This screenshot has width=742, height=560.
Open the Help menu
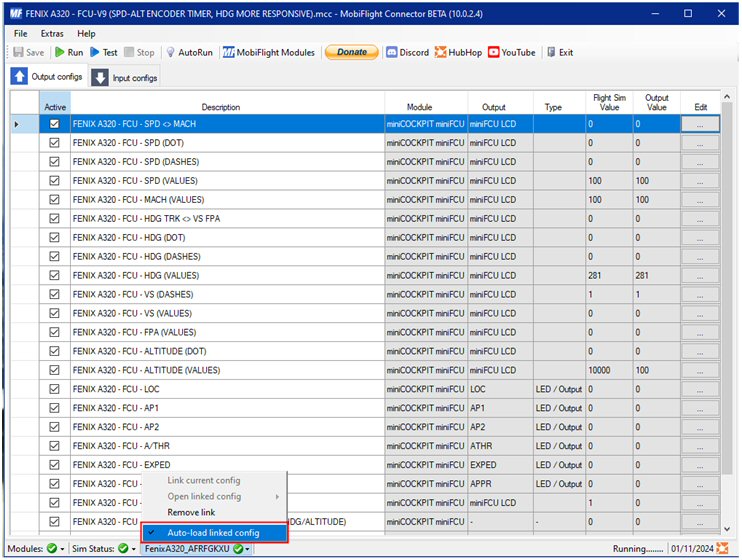tap(86, 34)
